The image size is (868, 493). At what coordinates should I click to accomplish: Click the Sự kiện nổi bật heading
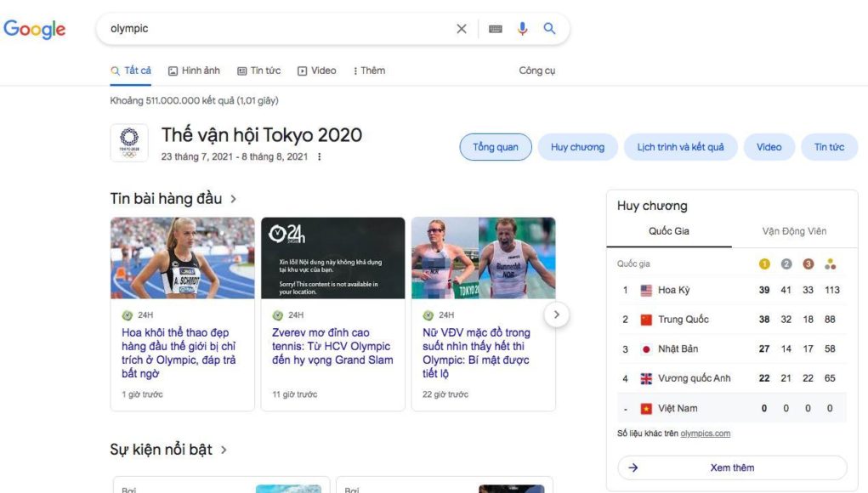[x=161, y=450]
